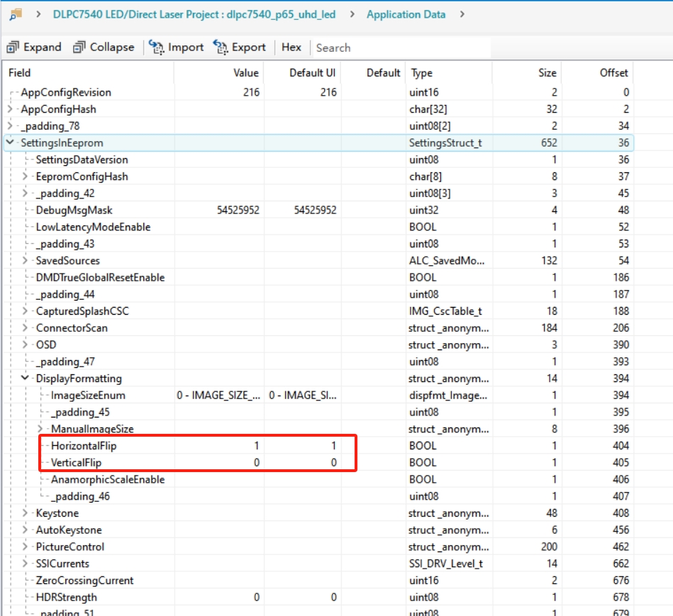
Task: Expand the SavedSources node
Action: coord(26,260)
